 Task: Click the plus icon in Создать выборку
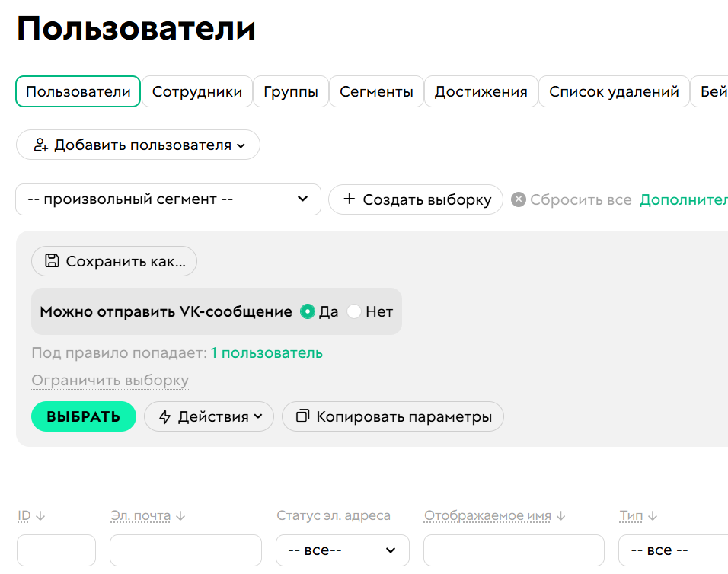pyautogui.click(x=350, y=199)
